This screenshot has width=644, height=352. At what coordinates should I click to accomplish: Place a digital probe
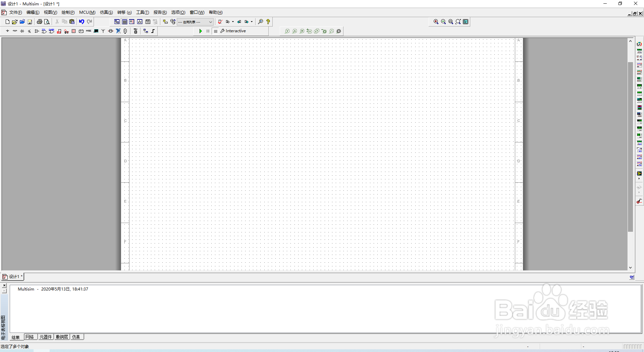pyautogui.click(x=332, y=31)
